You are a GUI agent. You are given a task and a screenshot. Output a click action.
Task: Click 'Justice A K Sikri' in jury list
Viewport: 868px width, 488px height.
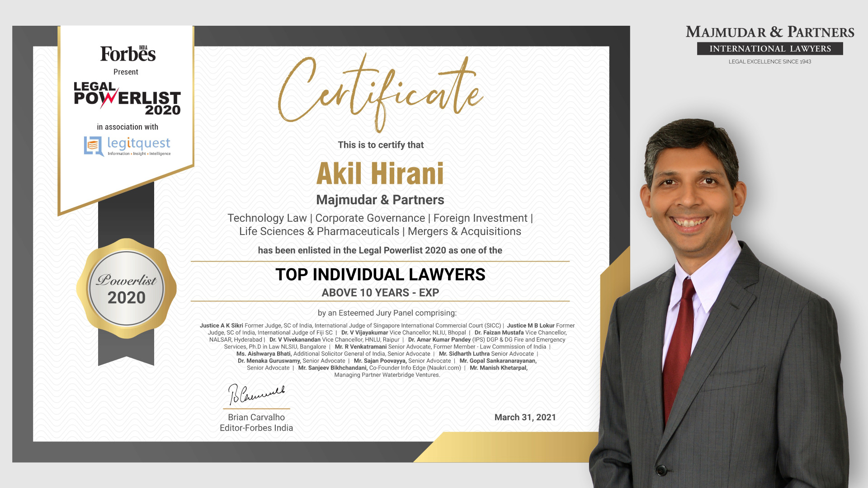[222, 326]
